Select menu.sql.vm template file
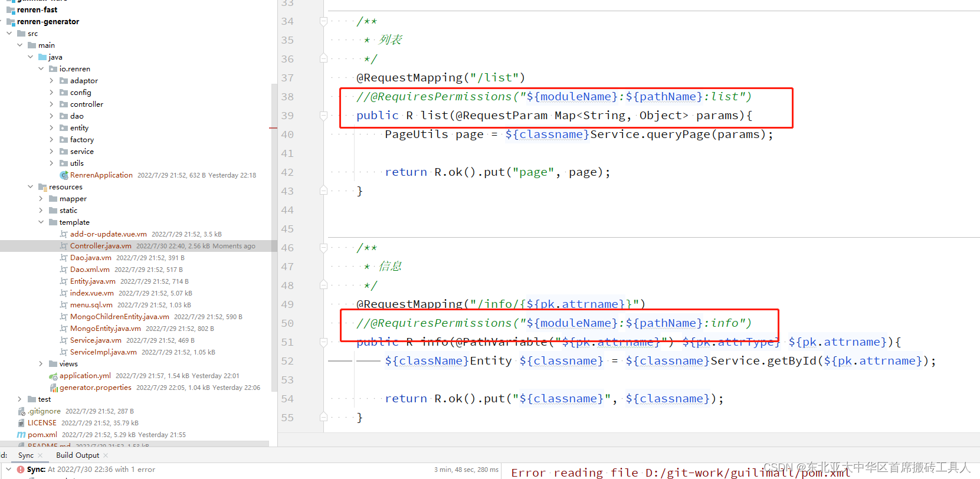 (91, 305)
